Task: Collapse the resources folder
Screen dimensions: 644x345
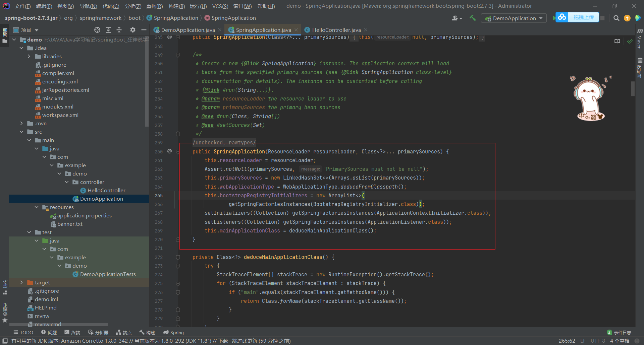Action: [x=37, y=207]
